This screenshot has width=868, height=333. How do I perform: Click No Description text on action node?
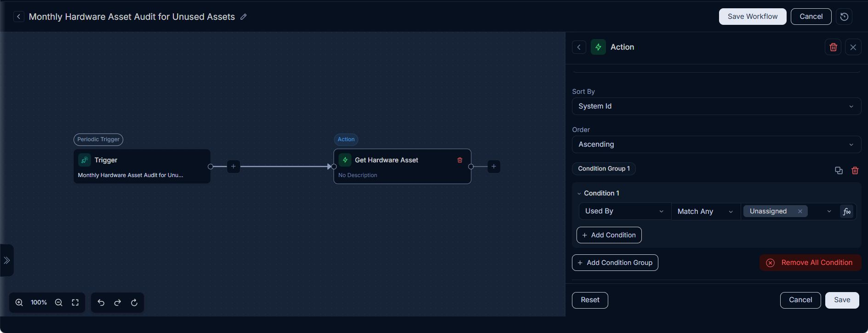coord(358,175)
